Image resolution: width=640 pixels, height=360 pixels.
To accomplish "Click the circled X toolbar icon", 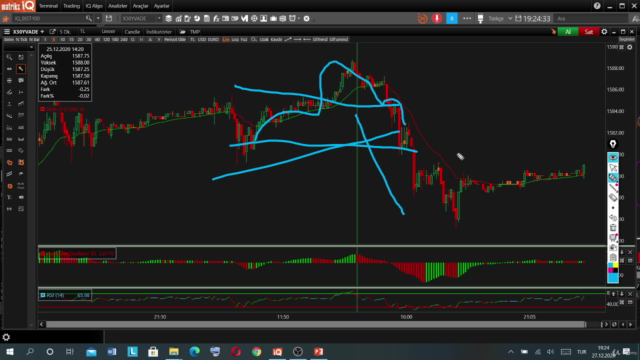I will coord(307,18).
